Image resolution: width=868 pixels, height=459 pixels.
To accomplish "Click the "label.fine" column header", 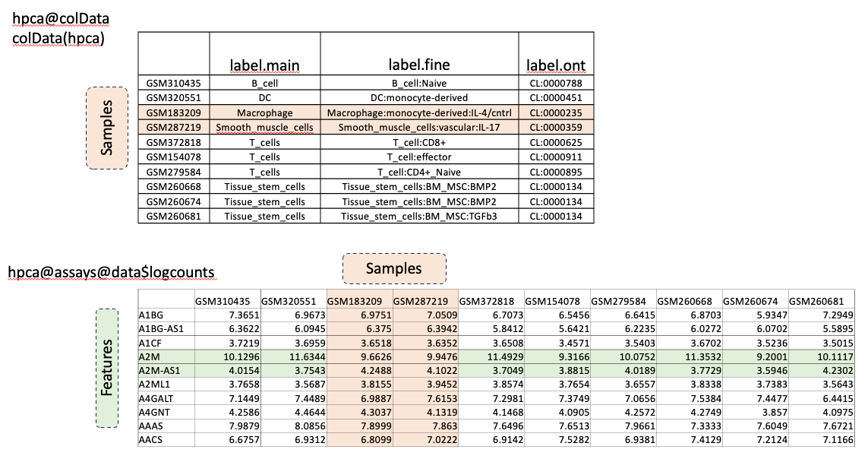I will pyautogui.click(x=419, y=65).
